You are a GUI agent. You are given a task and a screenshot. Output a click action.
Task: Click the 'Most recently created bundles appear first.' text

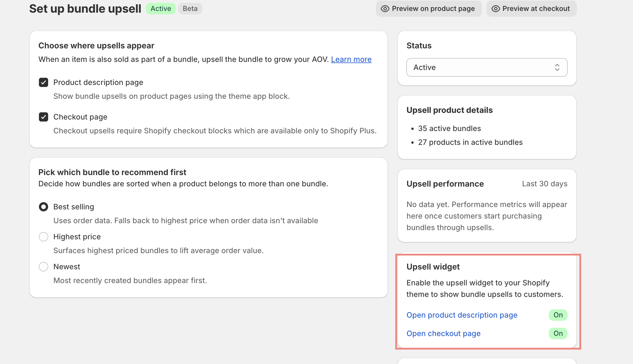[130, 280]
